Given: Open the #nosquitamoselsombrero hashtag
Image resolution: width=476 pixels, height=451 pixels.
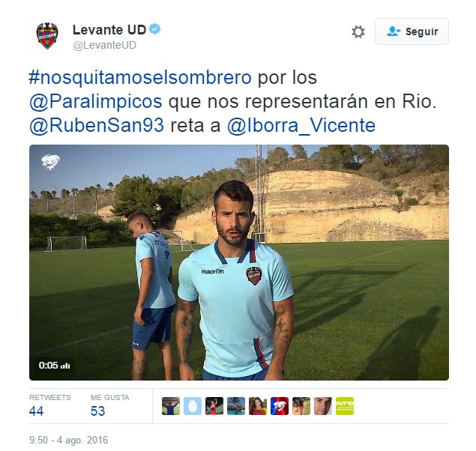Looking at the screenshot, I should (140, 77).
